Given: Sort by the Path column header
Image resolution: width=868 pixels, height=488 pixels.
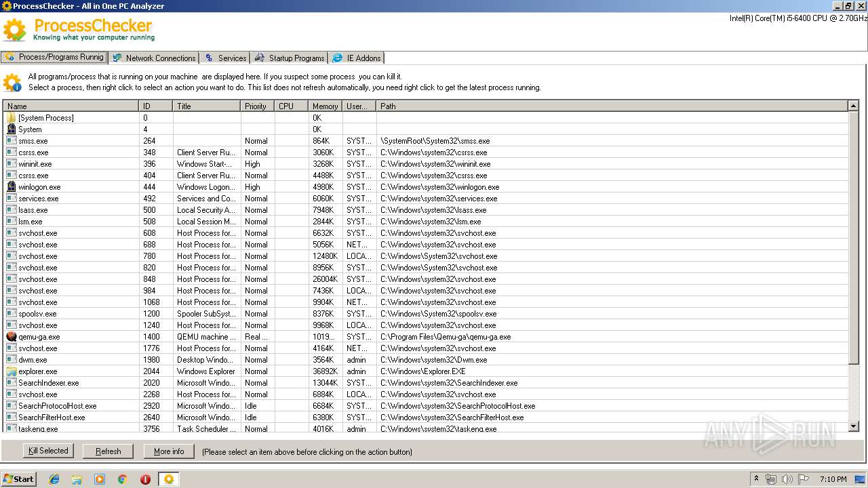Looking at the screenshot, I should [612, 106].
